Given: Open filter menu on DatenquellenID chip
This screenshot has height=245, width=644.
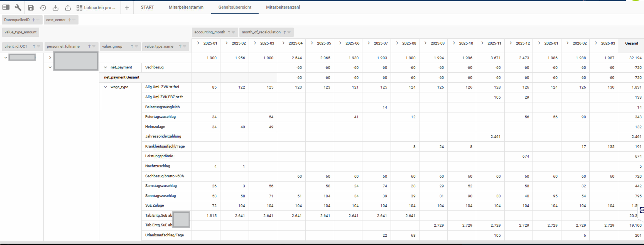Looking at the screenshot, I should [x=38, y=20].
